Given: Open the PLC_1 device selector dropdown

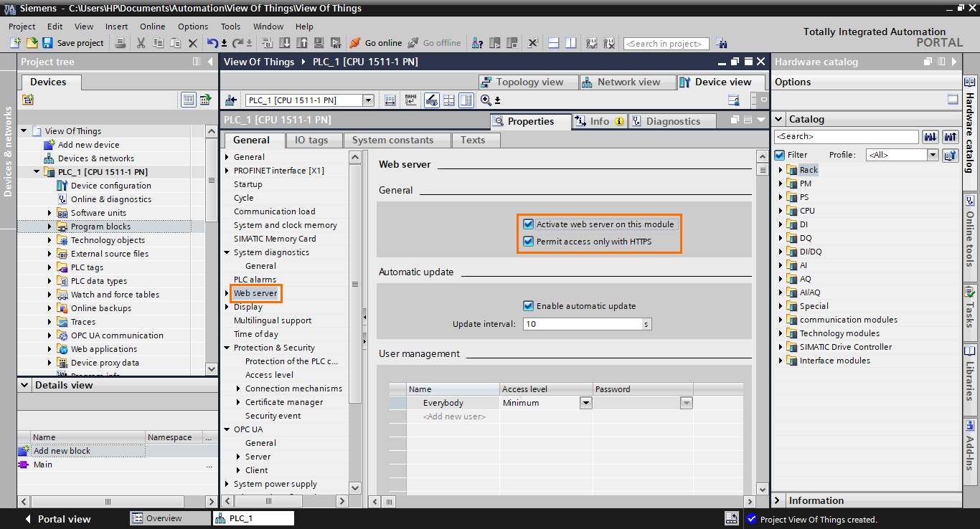Looking at the screenshot, I should (x=368, y=100).
